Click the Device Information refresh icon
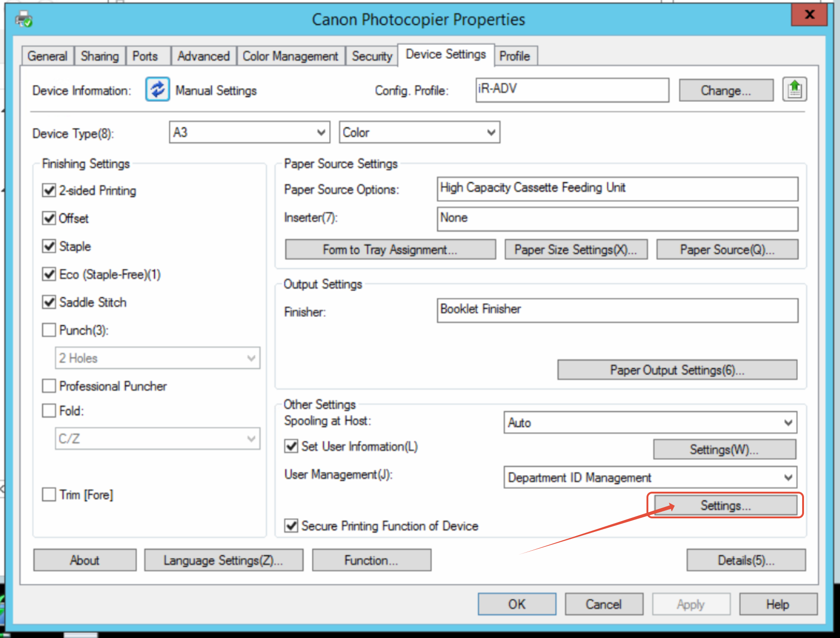Viewport: 840px width, 638px height. tap(158, 89)
